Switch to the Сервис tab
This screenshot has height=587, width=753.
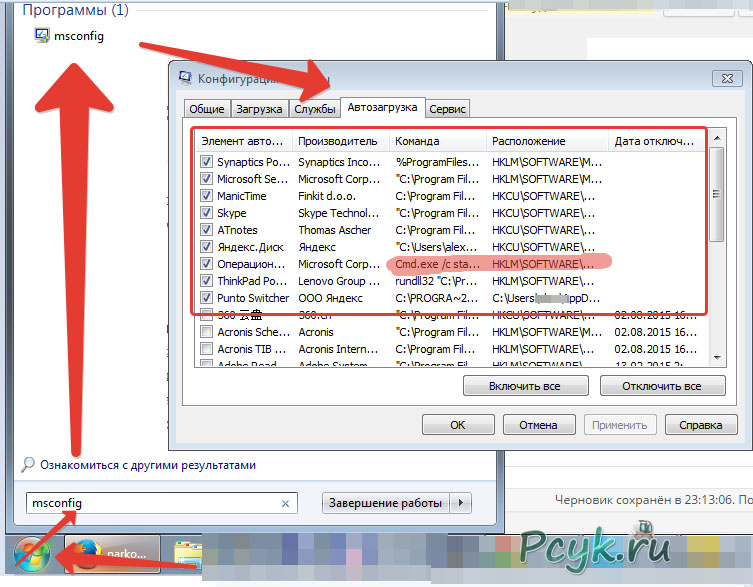point(447,109)
